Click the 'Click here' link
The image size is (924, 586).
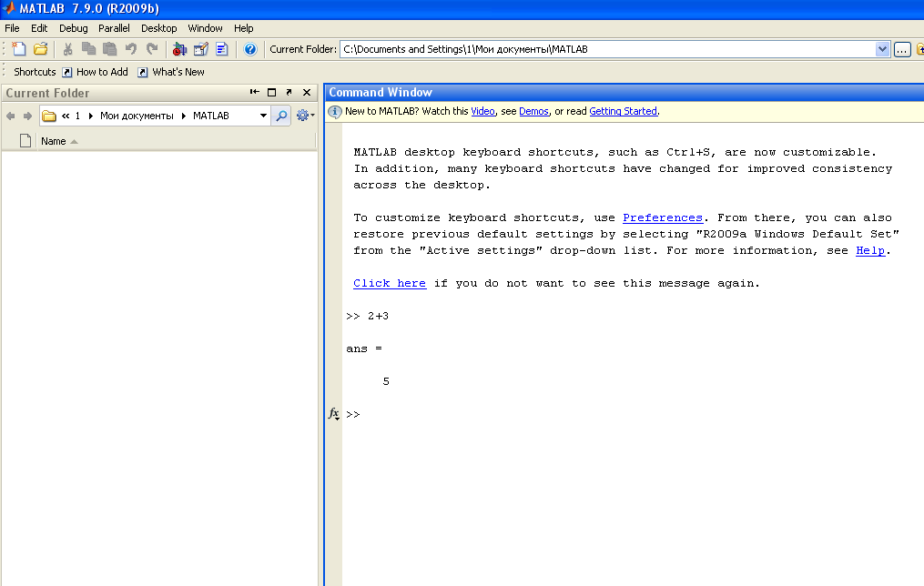[390, 283]
